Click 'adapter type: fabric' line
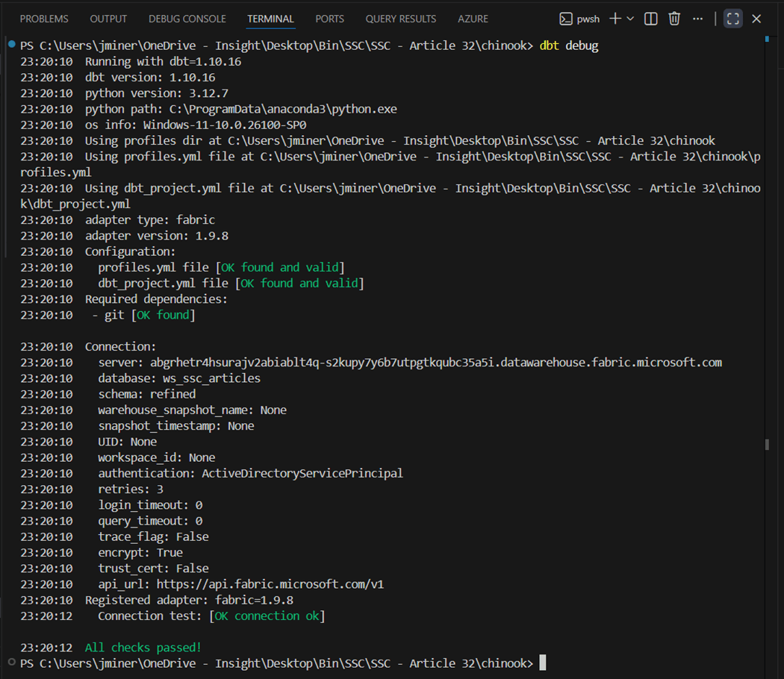Image resolution: width=784 pixels, height=679 pixels. point(150,220)
